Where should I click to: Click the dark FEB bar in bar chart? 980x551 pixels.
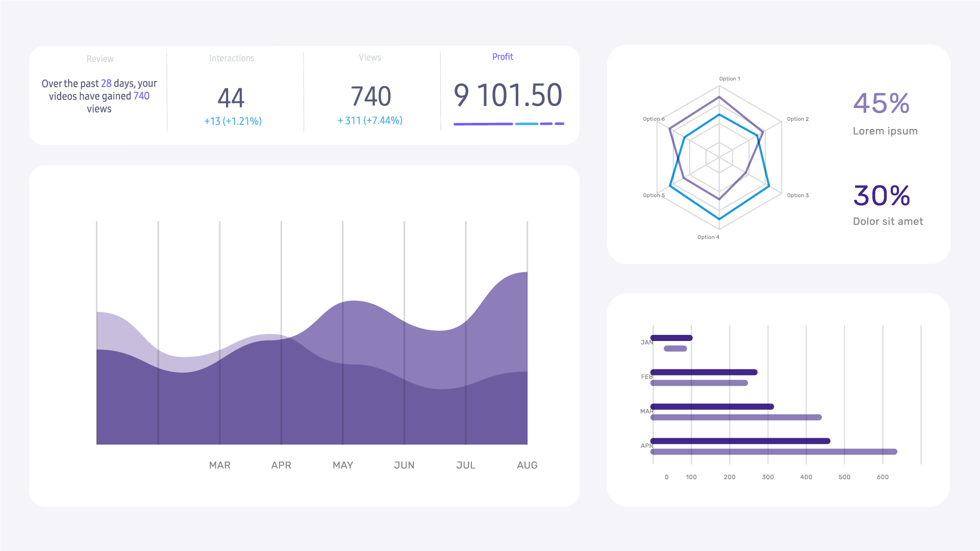pyautogui.click(x=704, y=373)
